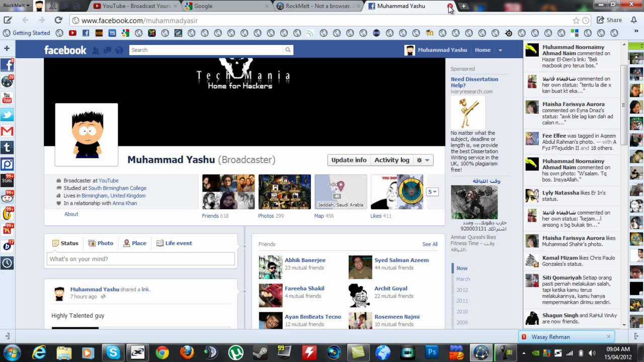Reload the current page
This screenshot has width=644, height=362.
click(x=58, y=20)
